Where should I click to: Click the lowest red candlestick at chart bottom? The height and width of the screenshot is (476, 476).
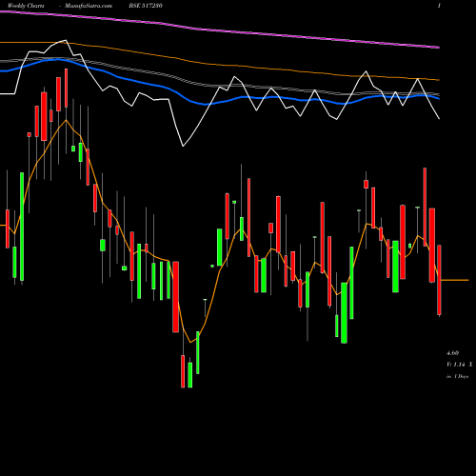[183, 371]
